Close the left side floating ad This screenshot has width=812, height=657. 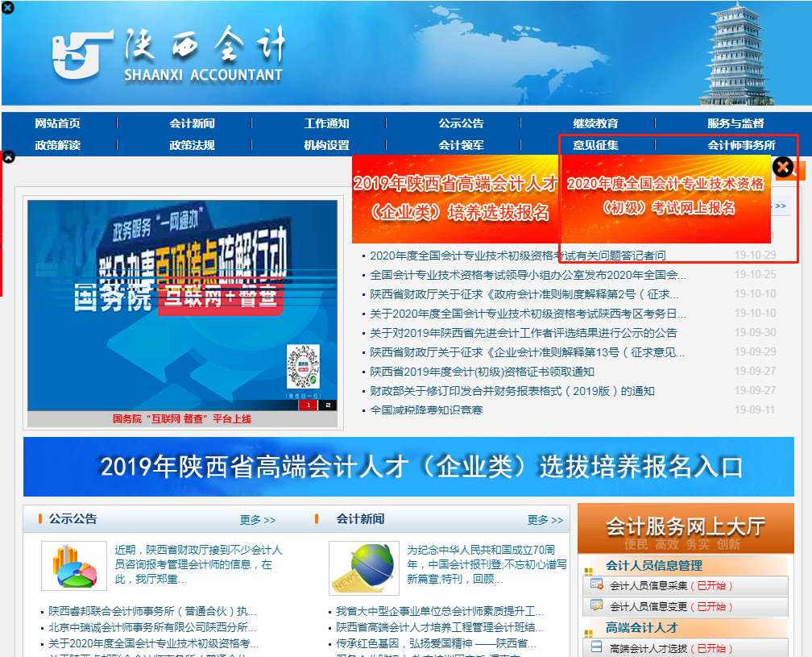[8, 156]
